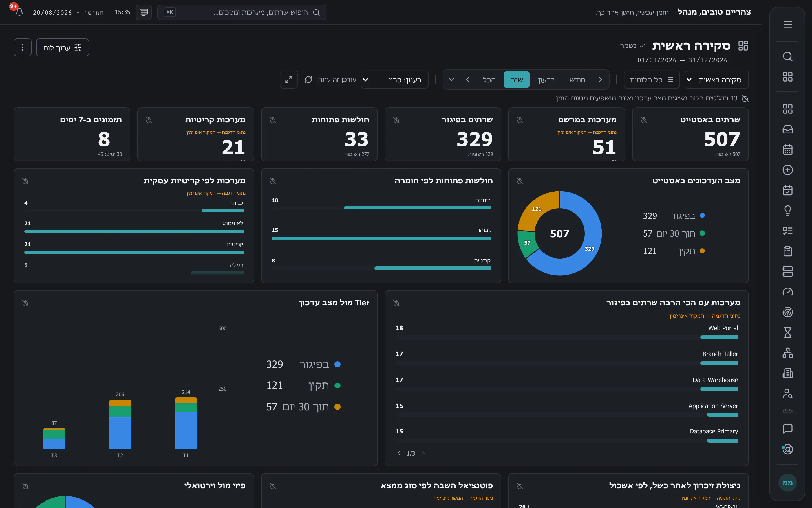812x508 pixels.
Task: Click the clock-off icon on the Tier מול מצב עדכון chart
Action: pos(25,303)
